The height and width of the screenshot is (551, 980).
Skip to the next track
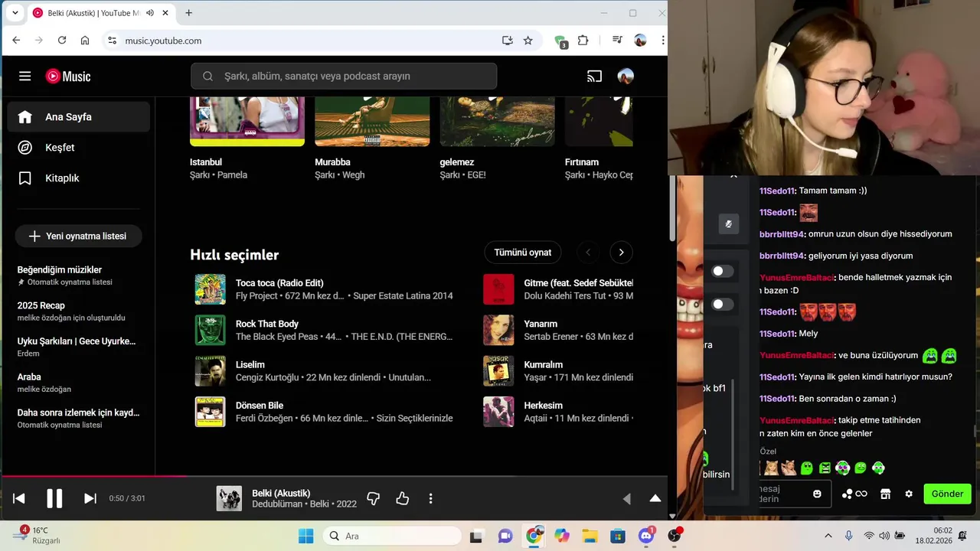(x=90, y=498)
